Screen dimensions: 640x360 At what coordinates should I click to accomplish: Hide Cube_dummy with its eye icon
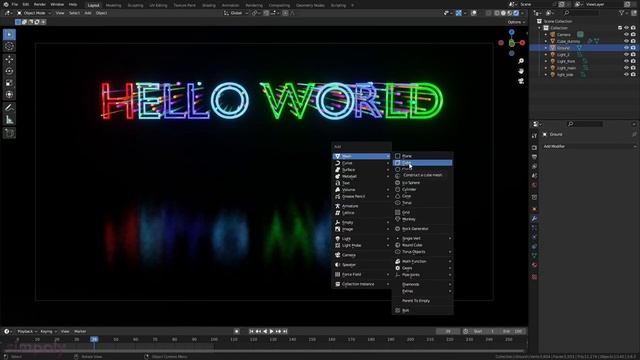pyautogui.click(x=626, y=41)
